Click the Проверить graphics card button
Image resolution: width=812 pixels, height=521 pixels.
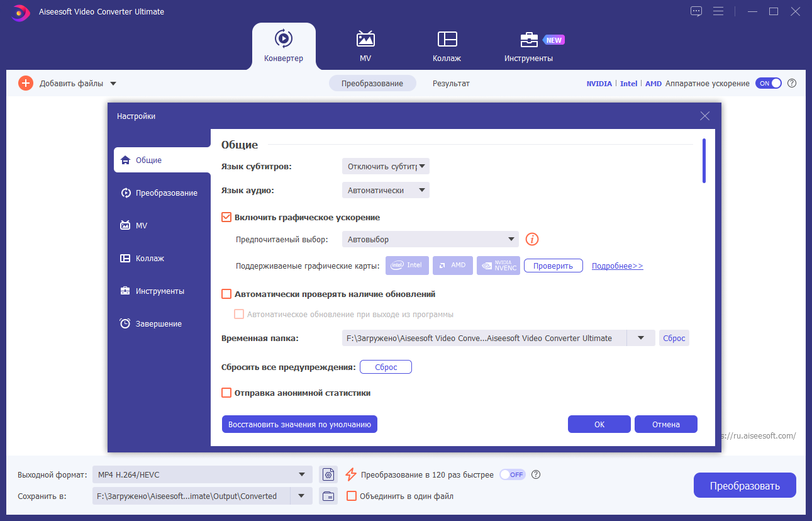tap(553, 266)
